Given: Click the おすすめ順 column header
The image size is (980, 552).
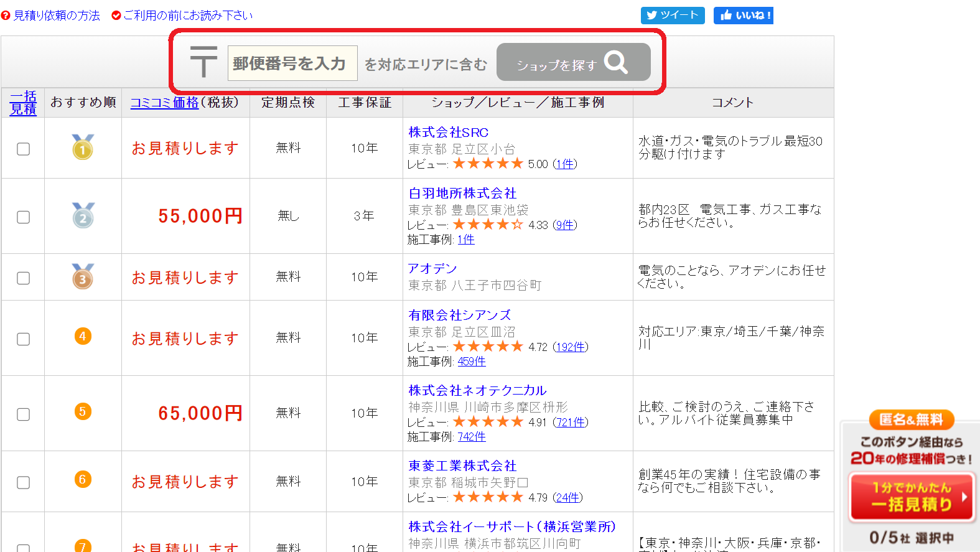Looking at the screenshot, I should coord(83,103).
